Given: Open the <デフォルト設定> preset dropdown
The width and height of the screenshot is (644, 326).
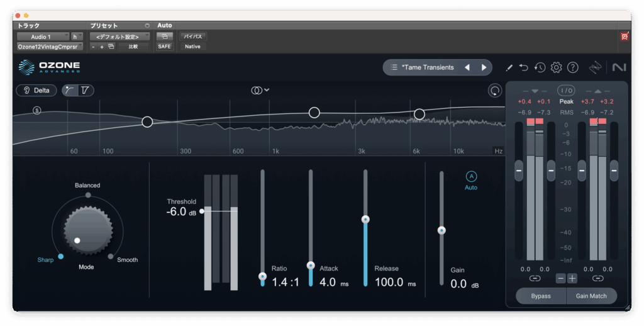Looking at the screenshot, I should coord(119,37).
